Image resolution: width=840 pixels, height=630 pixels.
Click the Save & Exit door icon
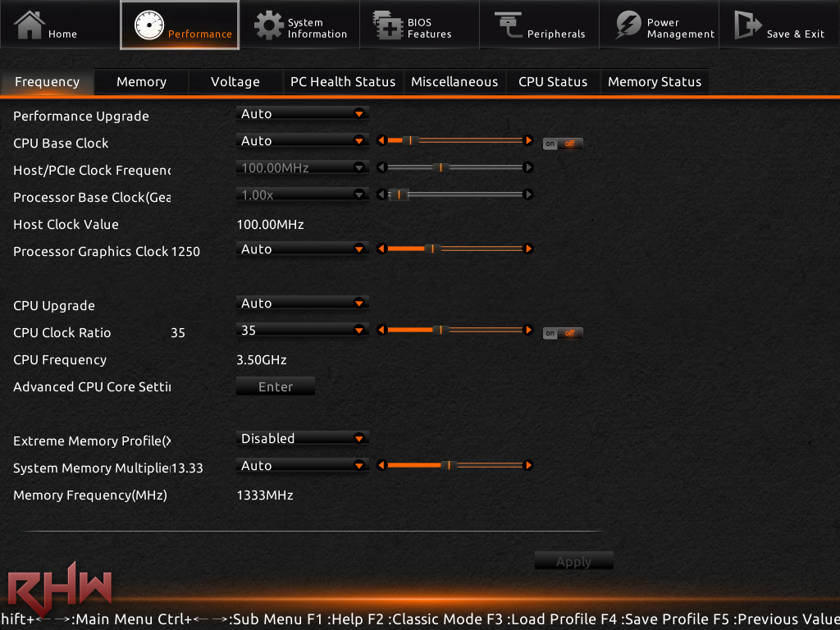tap(747, 25)
